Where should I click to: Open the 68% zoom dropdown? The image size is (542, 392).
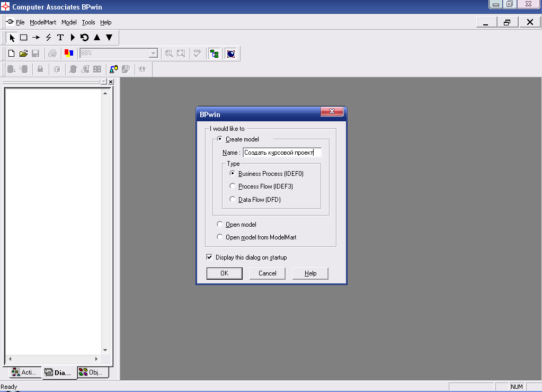153,53
